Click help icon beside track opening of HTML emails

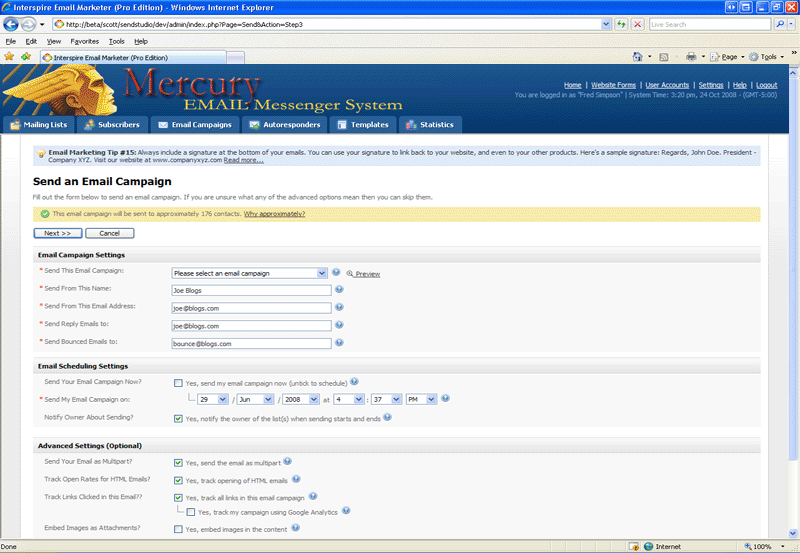[x=296, y=479]
